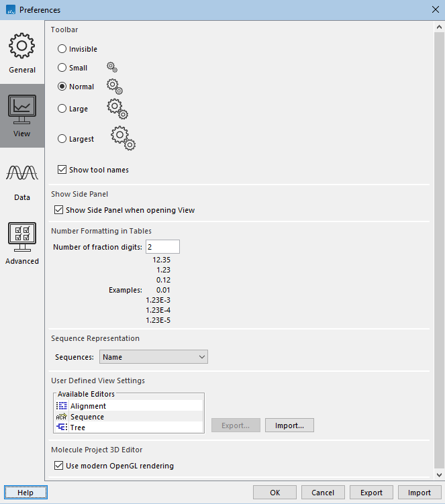Screen dimensions: 445x504
Task: Choose the Large toolbar radio button
Action: coord(62,109)
